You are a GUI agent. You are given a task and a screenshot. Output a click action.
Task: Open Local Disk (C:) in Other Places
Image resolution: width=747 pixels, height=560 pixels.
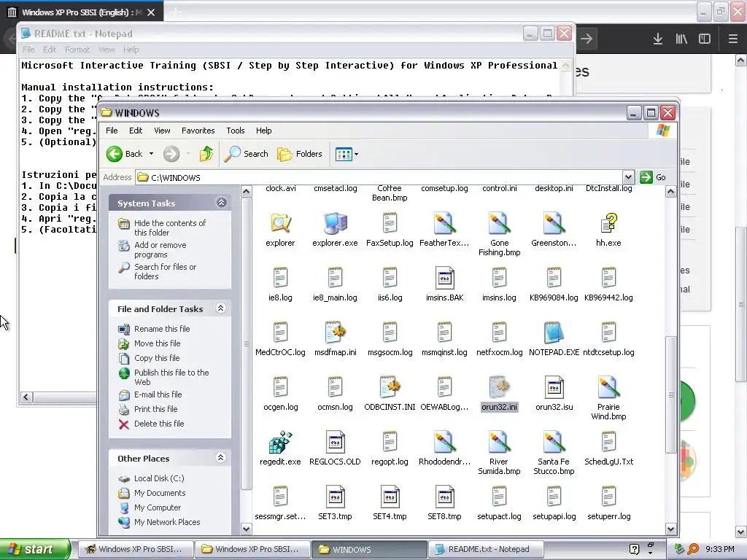tap(159, 478)
